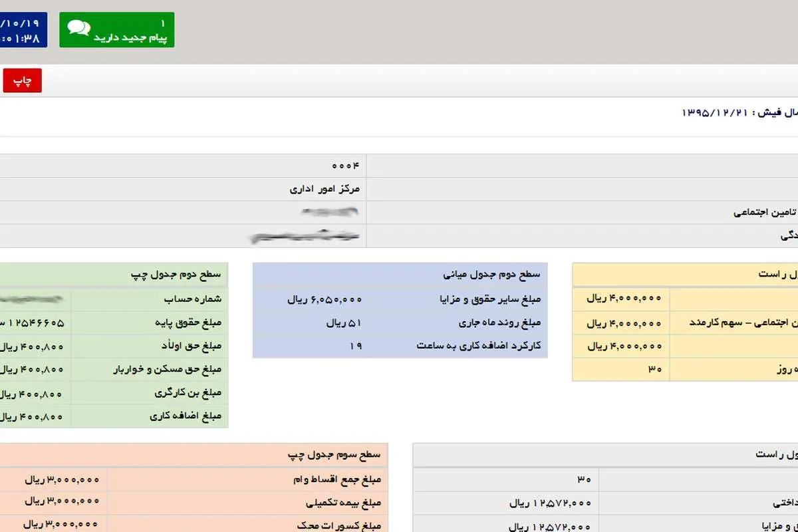Click the 'مبلغ بن کارگری' label

(188, 393)
